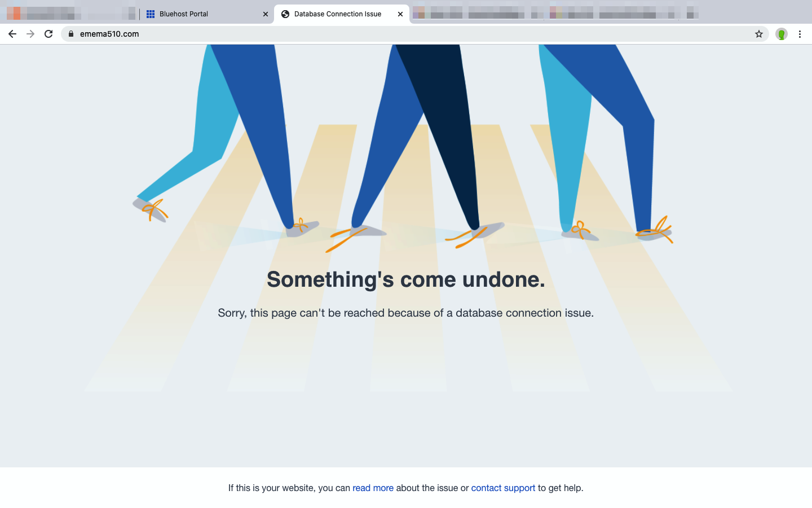Bookmark this page with the star icon
Screen dimensions: 812x508
759,34
